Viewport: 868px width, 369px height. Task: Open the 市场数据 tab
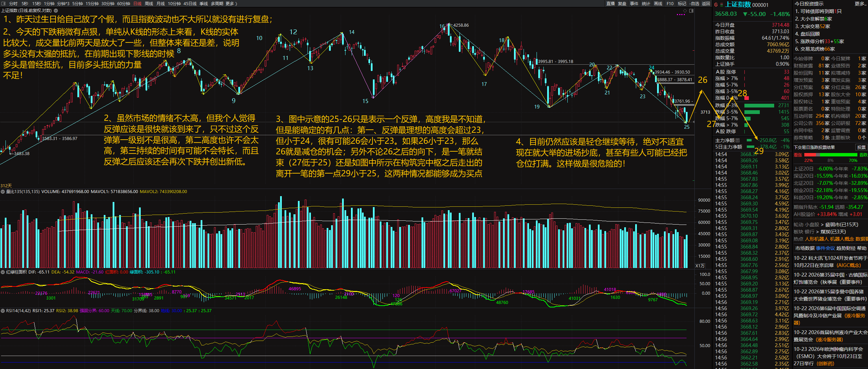click(805, 248)
